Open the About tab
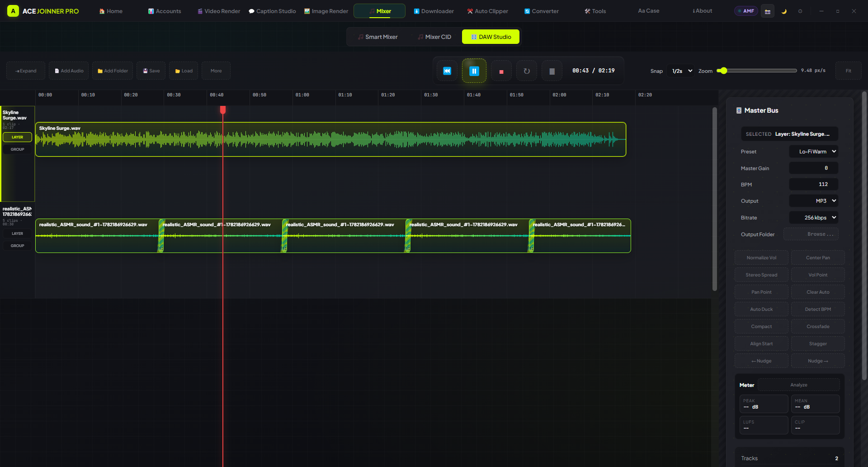Screen dimensions: 868x467 point(703,11)
